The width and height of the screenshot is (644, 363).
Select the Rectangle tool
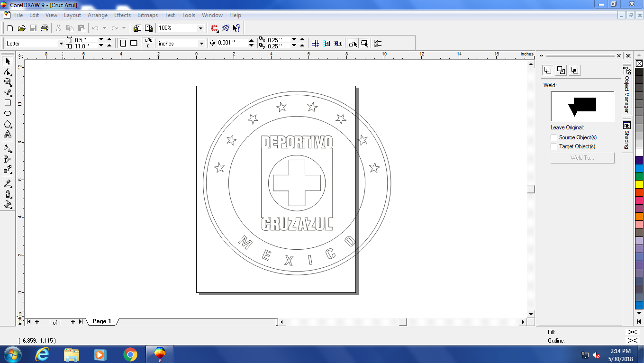(x=8, y=102)
